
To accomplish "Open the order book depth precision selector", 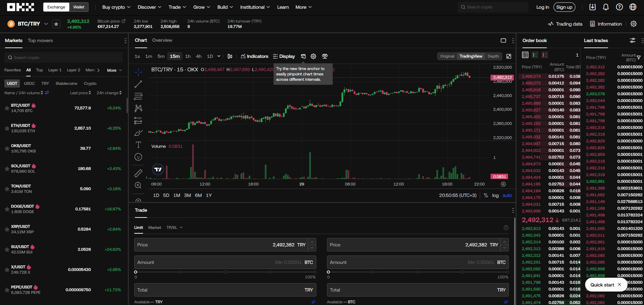I will tap(577, 55).
